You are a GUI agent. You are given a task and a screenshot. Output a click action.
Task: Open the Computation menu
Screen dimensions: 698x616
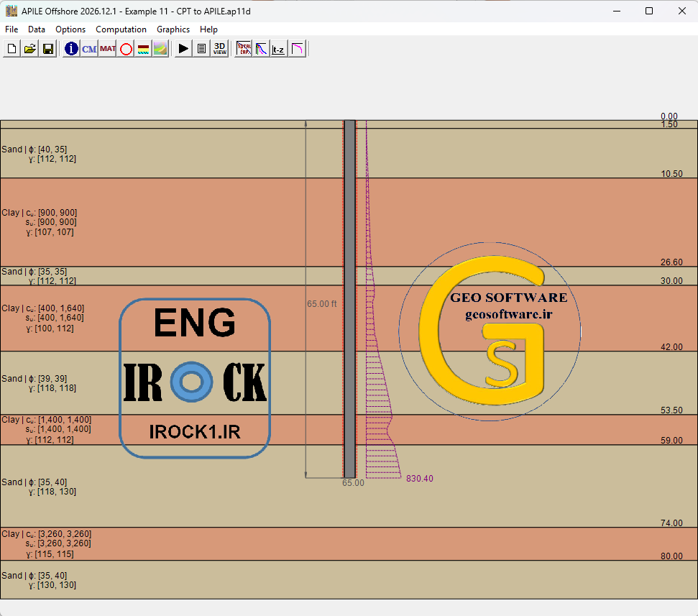121,29
